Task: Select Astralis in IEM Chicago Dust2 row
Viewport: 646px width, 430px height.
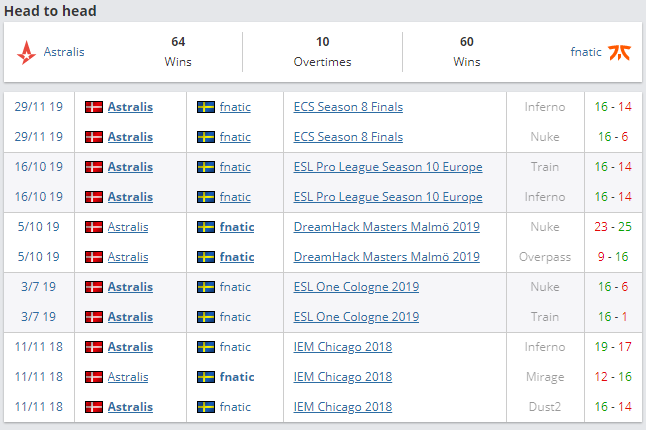Action: (130, 407)
